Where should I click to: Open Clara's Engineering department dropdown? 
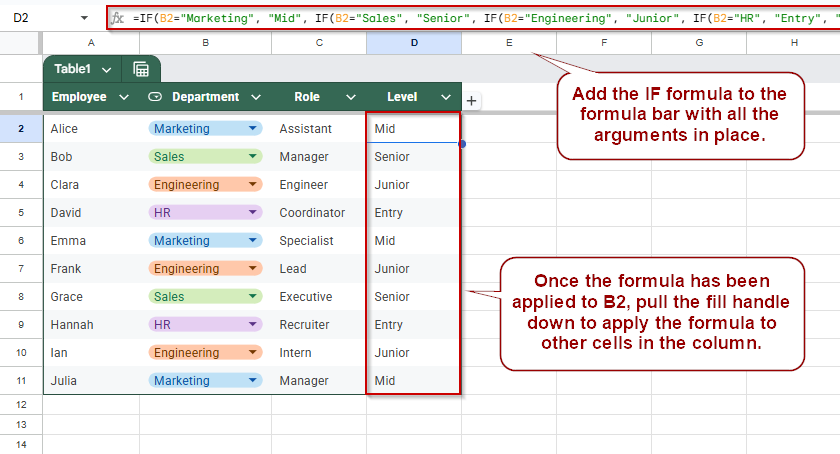click(x=253, y=184)
